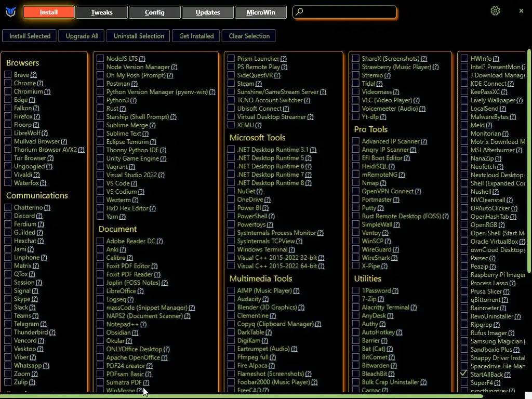The image size is (532, 399).
Task: Check the Firefox checkbox
Action: [x=8, y=116]
